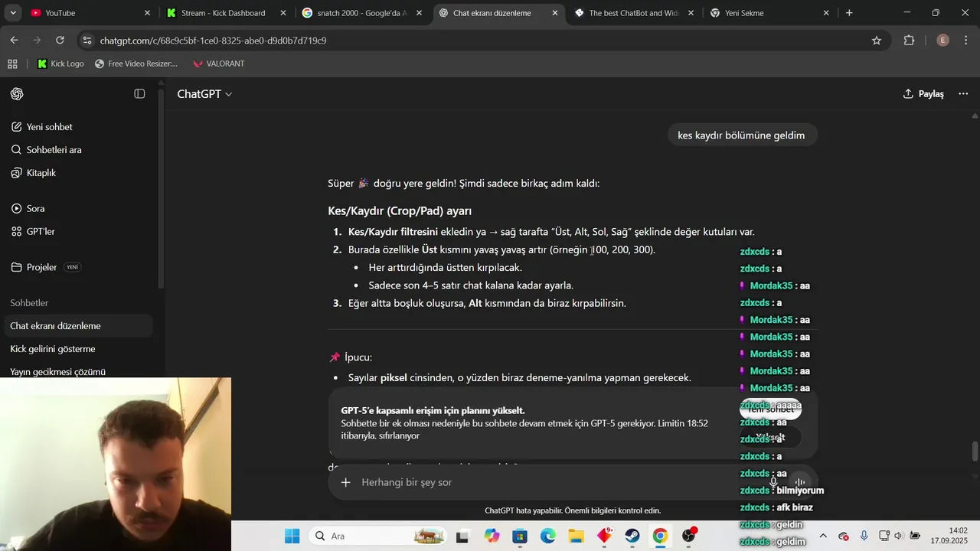
Task: Open the tab search dropdown arrow
Action: point(15,13)
